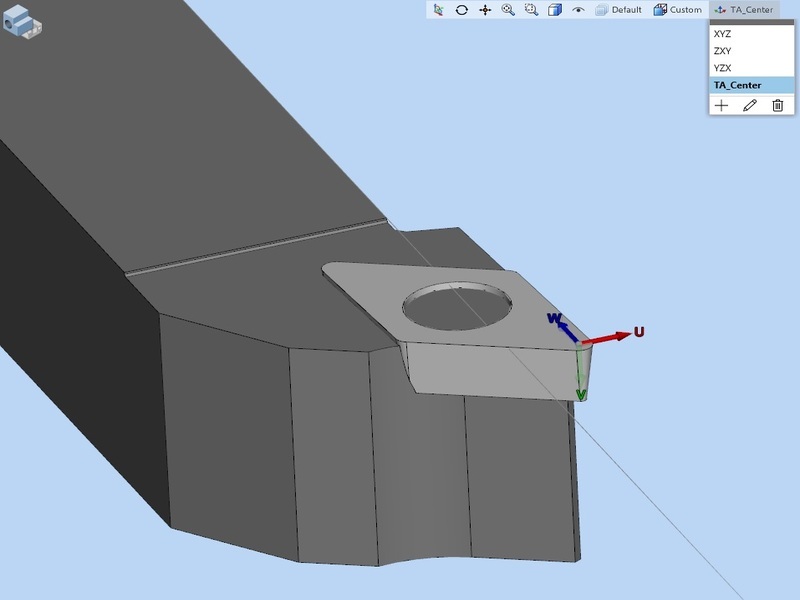This screenshot has height=600, width=800.
Task: Add a new coordinate system
Action: pos(721,106)
